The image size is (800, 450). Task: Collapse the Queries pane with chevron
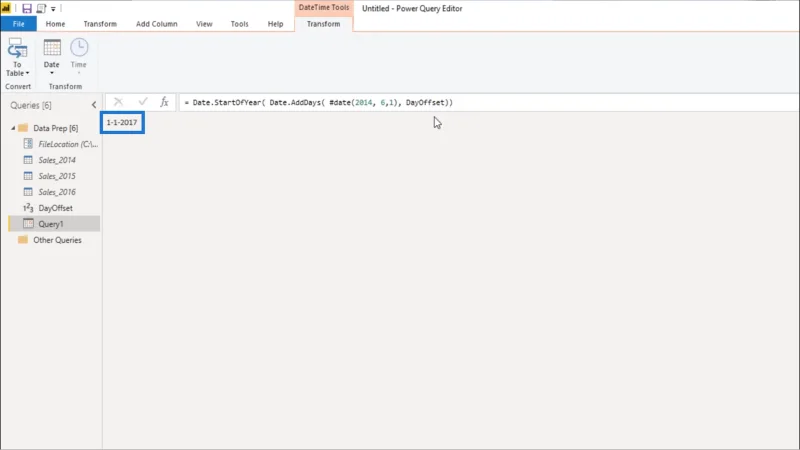click(94, 105)
